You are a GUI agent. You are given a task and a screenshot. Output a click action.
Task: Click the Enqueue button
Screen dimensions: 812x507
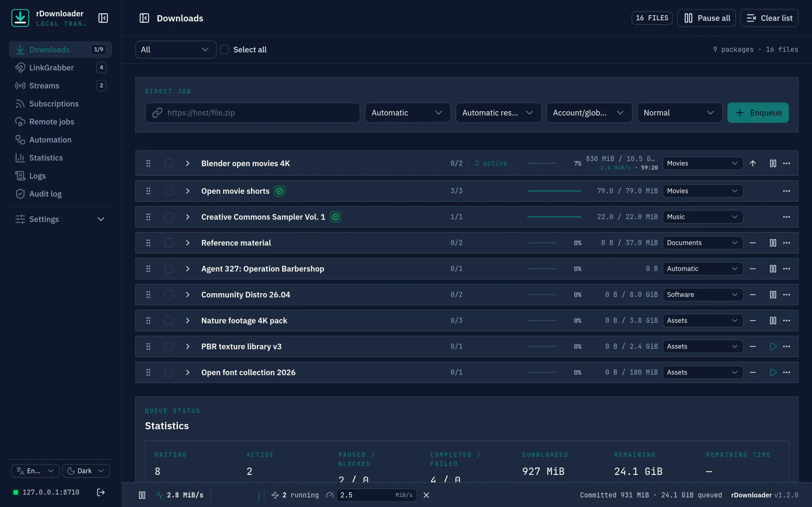[x=758, y=113]
